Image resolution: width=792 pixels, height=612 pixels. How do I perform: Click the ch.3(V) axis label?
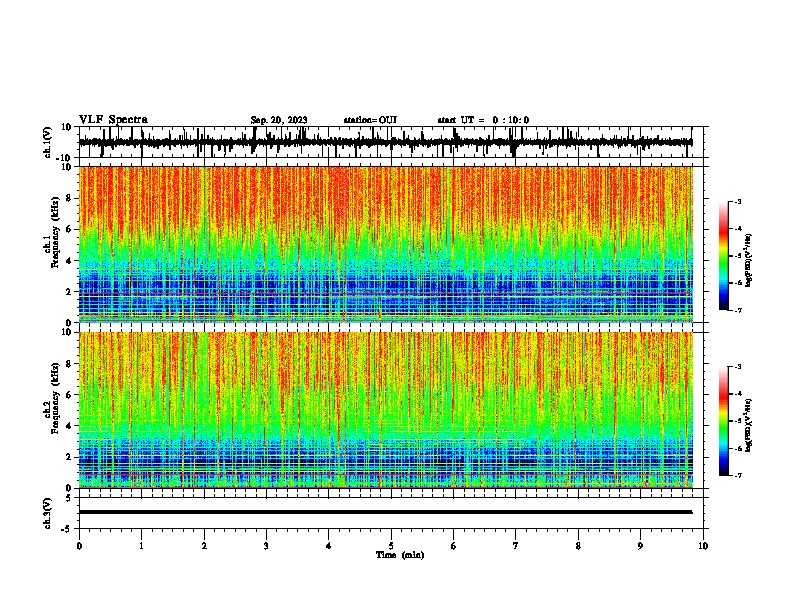(47, 514)
